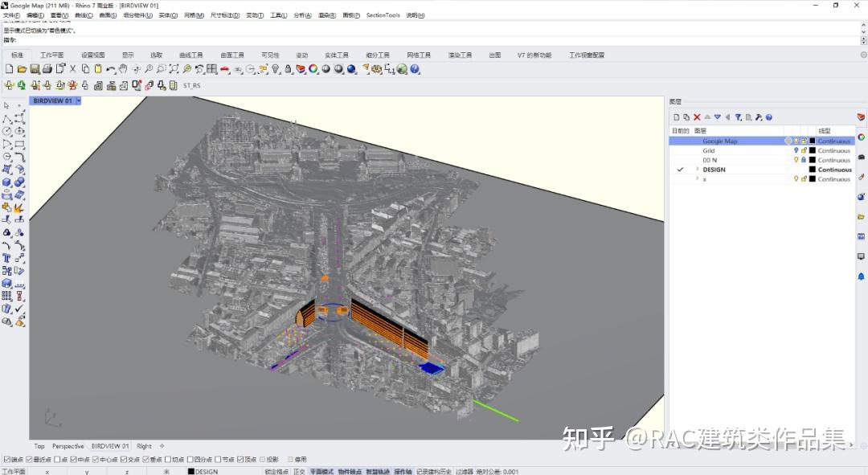
Task: Click the Paste clipboard icon
Action: (98, 69)
